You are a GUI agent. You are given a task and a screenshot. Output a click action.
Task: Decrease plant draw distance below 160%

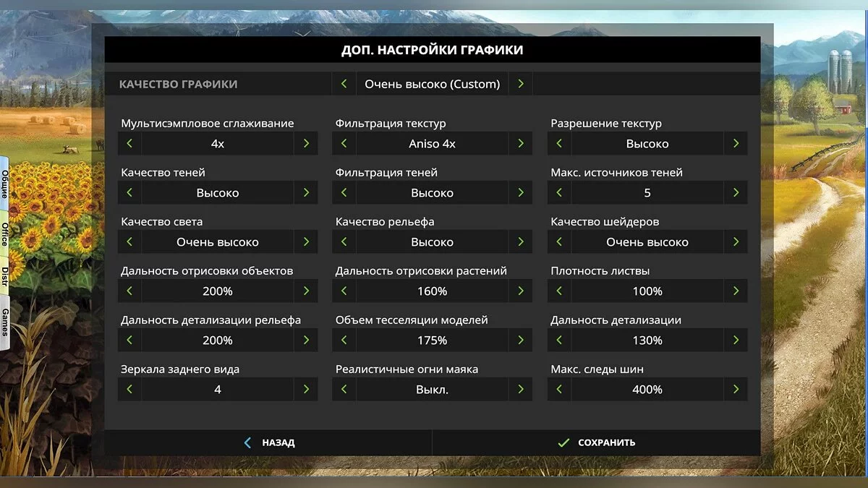coord(344,291)
